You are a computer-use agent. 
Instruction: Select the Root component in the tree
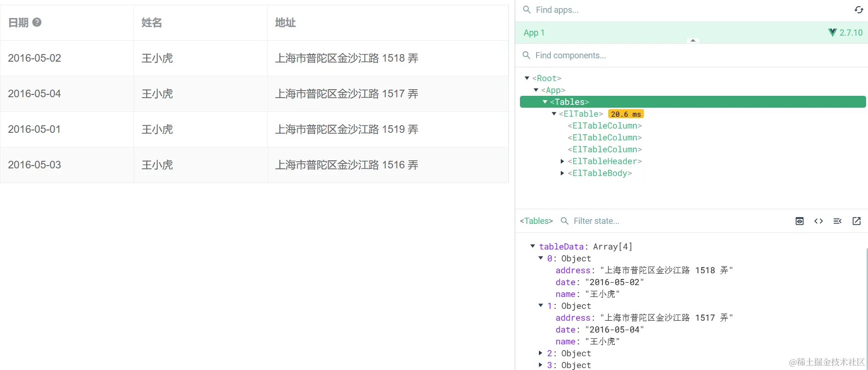[x=547, y=78]
